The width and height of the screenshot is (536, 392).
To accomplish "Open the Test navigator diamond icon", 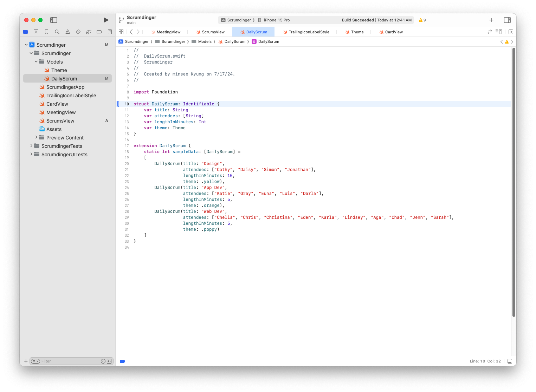I will [78, 32].
